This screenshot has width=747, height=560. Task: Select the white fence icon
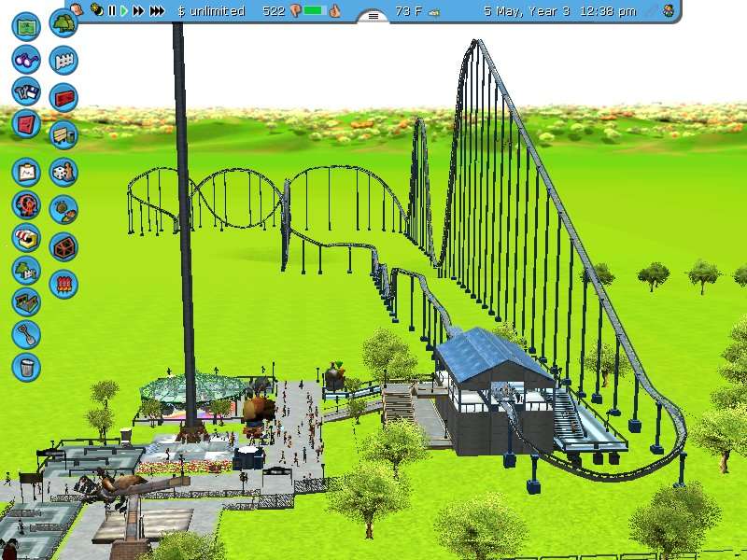(63, 61)
